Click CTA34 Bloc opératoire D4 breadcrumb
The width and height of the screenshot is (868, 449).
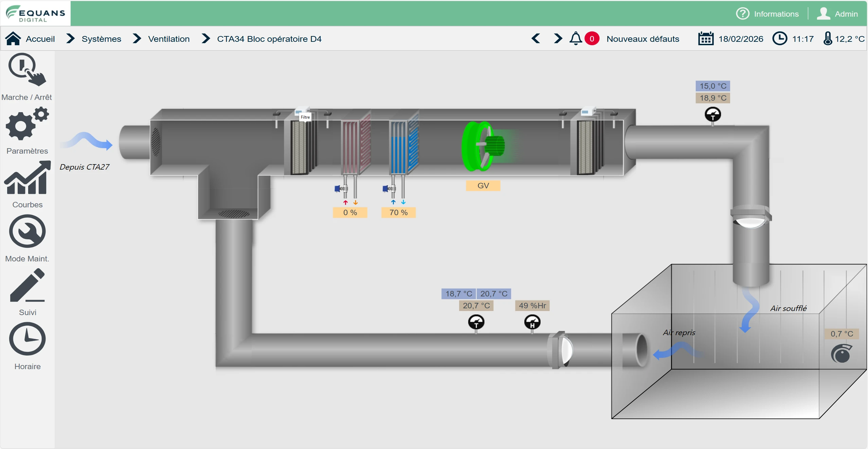click(269, 39)
